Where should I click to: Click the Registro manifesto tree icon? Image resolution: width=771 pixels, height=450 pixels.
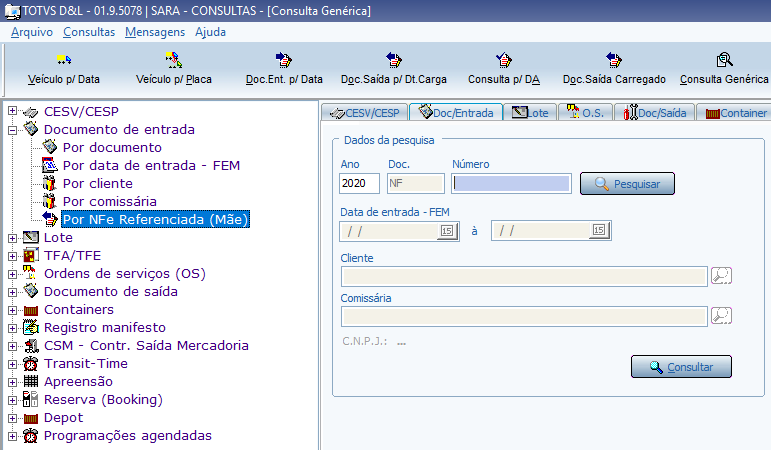coord(31,327)
